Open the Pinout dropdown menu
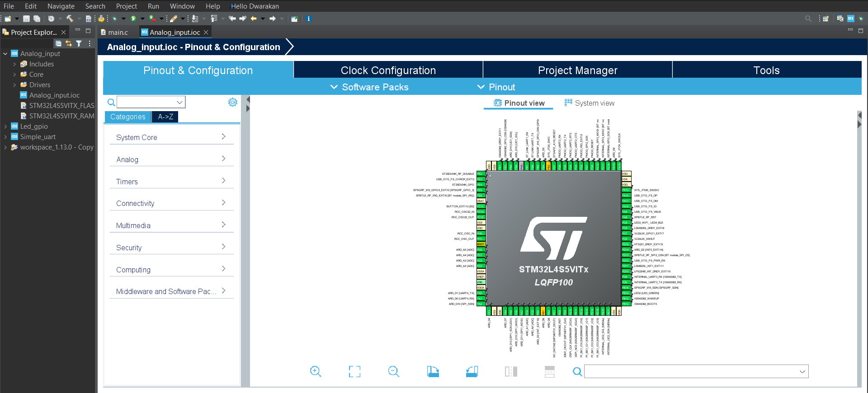 pyautogui.click(x=496, y=87)
